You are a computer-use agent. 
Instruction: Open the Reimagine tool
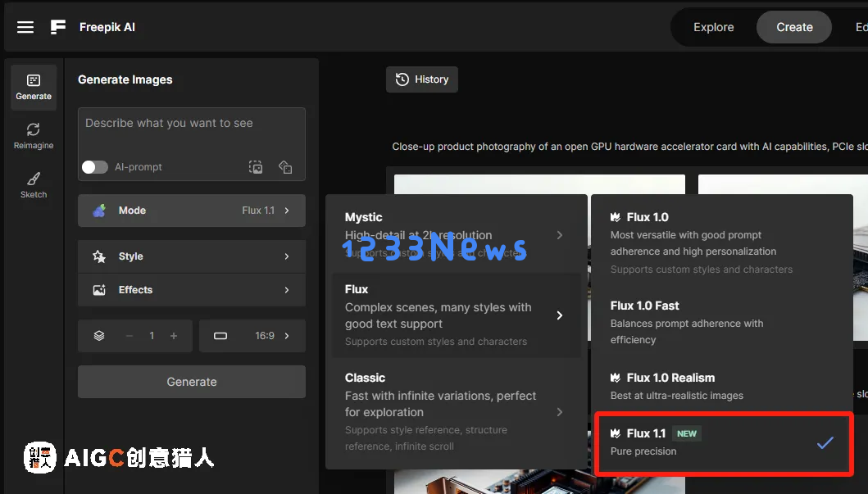click(x=34, y=136)
